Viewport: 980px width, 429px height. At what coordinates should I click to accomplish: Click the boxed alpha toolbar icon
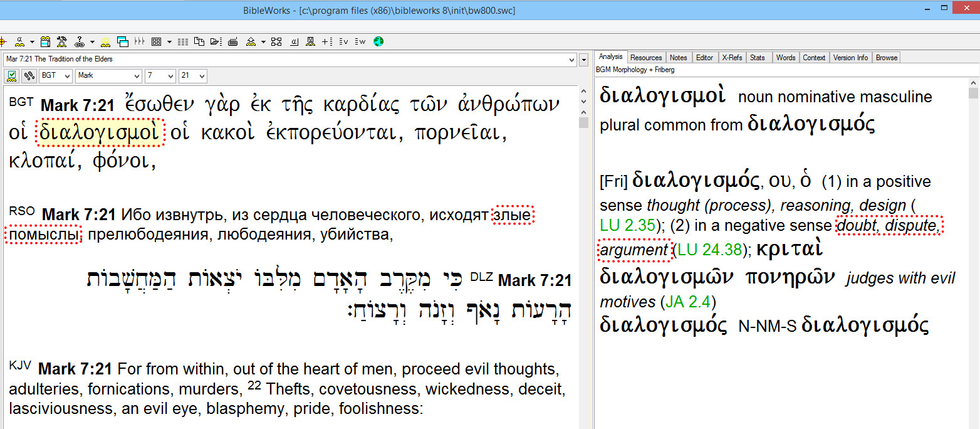pyautogui.click(x=294, y=41)
